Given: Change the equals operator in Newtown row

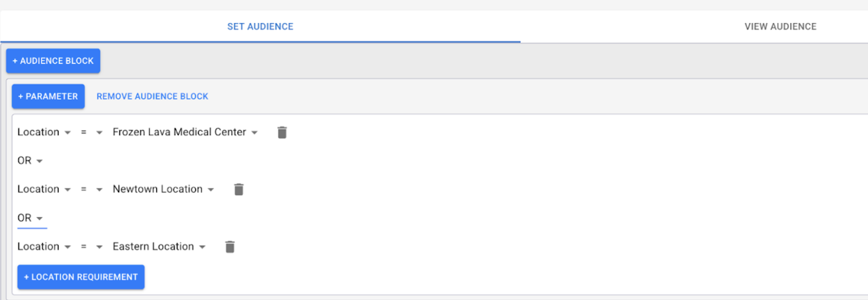Looking at the screenshot, I should coord(91,189).
